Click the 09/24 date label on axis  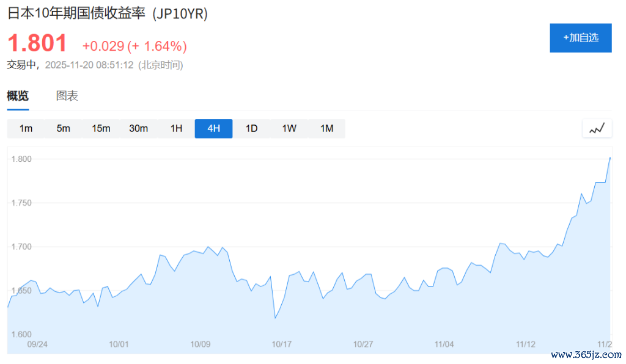[37, 344]
